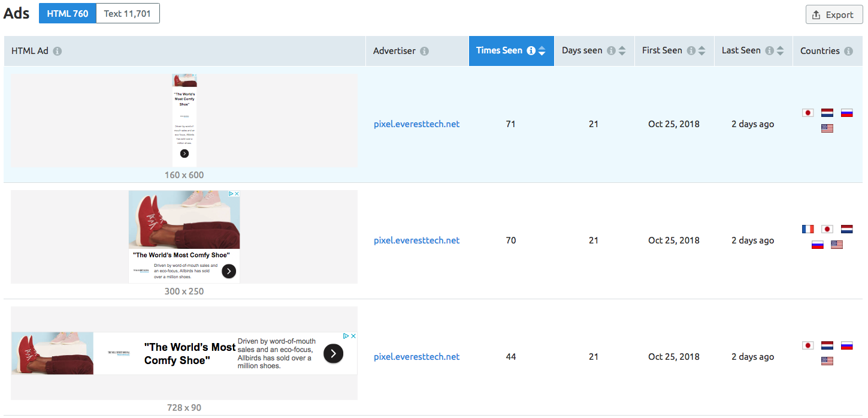Open the 728 x 90 ad thumbnail
Viewport: 868px width, 418px height.
point(185,353)
